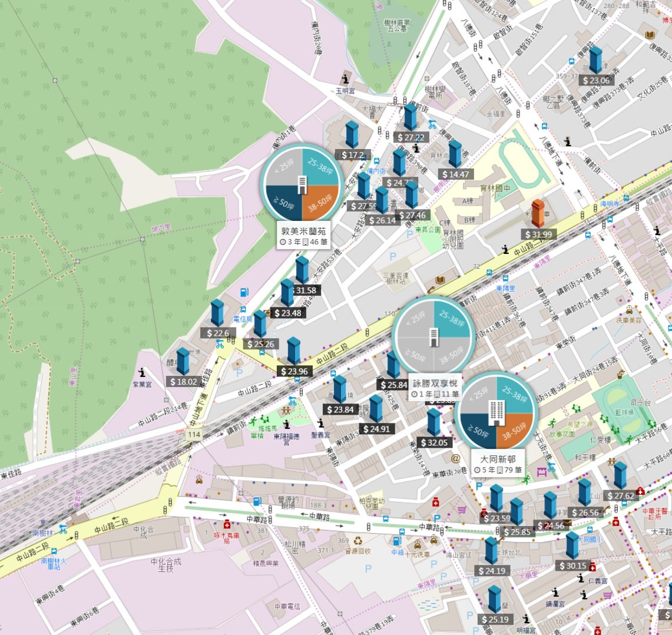Open the 詠勝双享悅 info popup
This screenshot has width=672, height=635.
point(435,388)
